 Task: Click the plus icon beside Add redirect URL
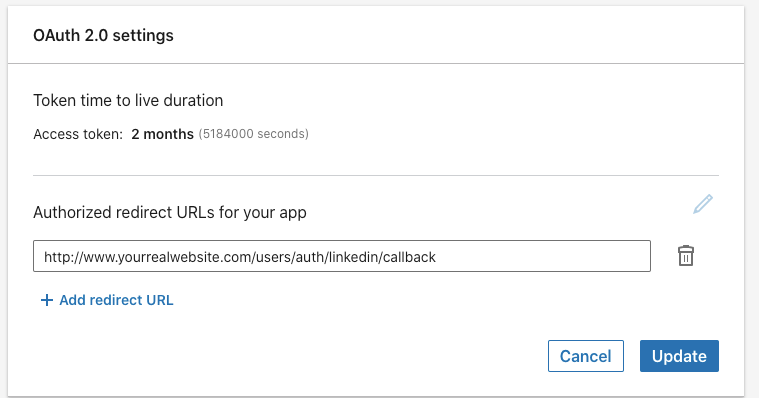click(46, 300)
